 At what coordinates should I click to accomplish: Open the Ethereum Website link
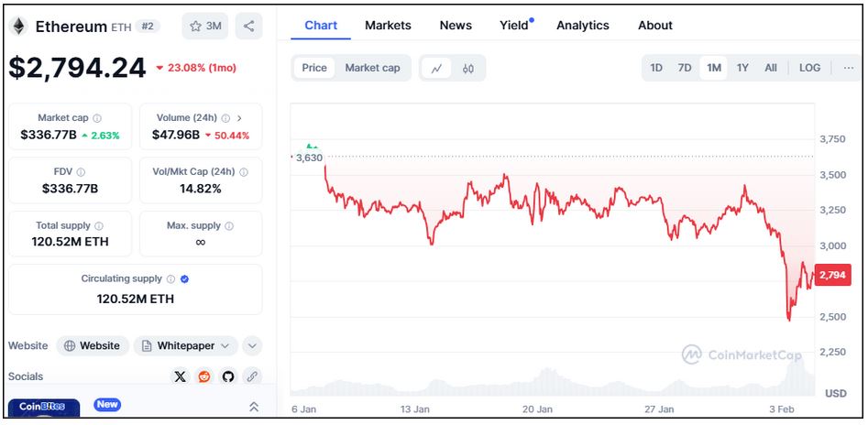(x=93, y=345)
